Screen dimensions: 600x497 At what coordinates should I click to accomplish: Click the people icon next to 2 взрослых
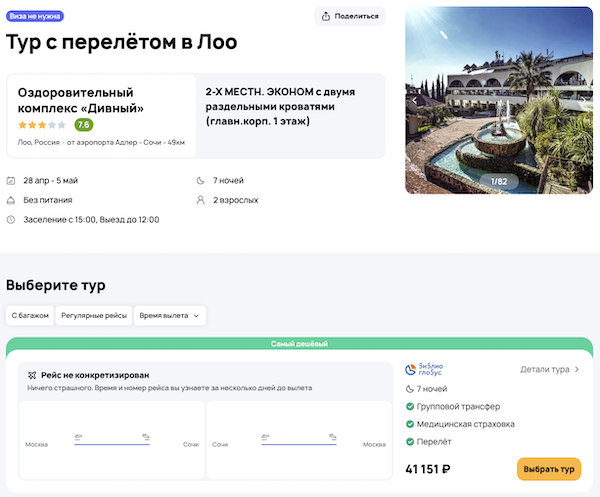pyautogui.click(x=200, y=200)
